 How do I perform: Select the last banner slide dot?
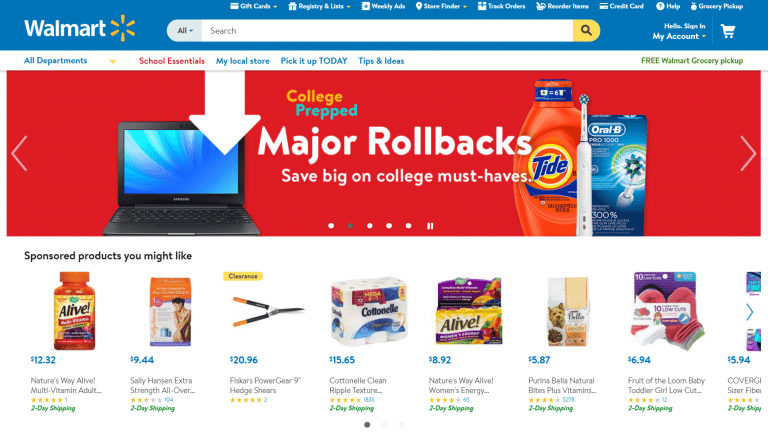408,226
